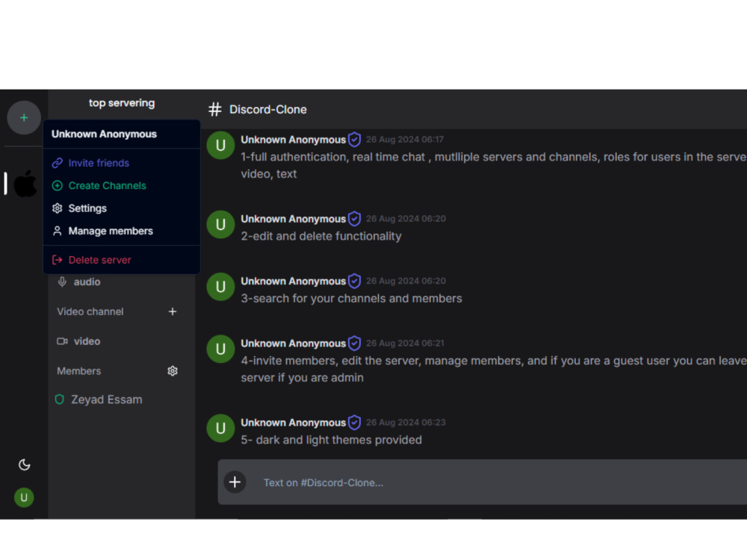Click shield badge on the 06:21 message
747x560 pixels.
[x=354, y=343]
